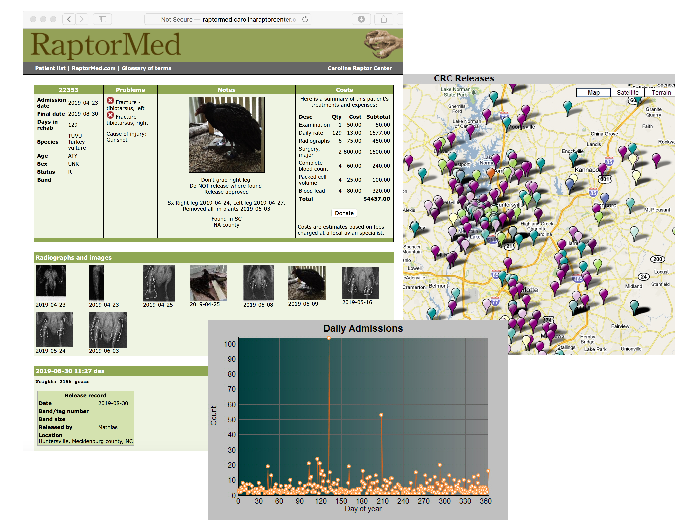Click the Donate button under Costs
Screen dimensions: 684x524
[x=344, y=213]
